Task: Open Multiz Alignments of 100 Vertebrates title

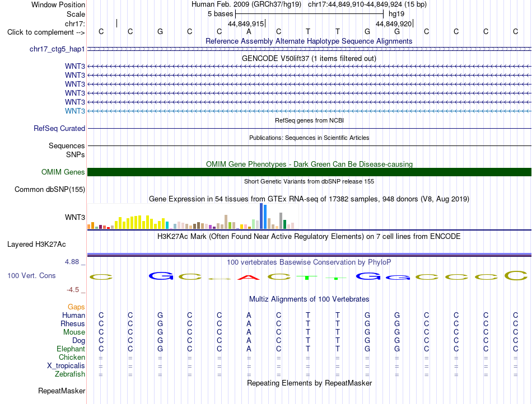Action: pyautogui.click(x=309, y=299)
